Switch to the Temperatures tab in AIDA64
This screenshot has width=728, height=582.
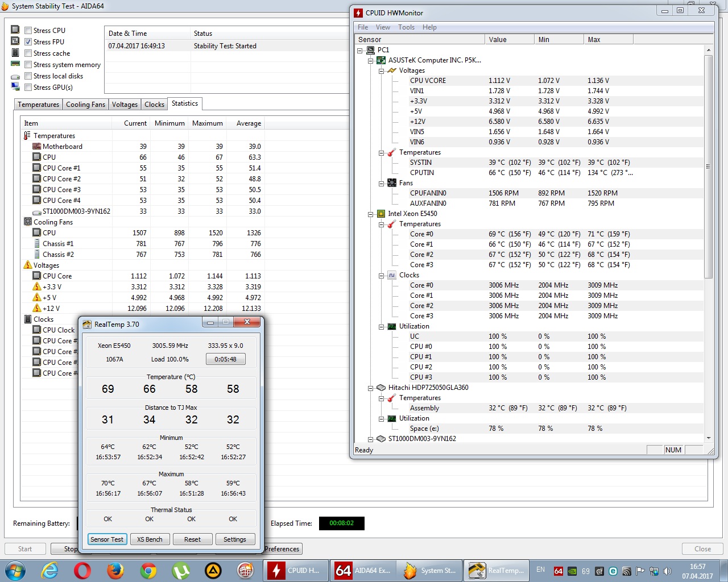tap(38, 105)
